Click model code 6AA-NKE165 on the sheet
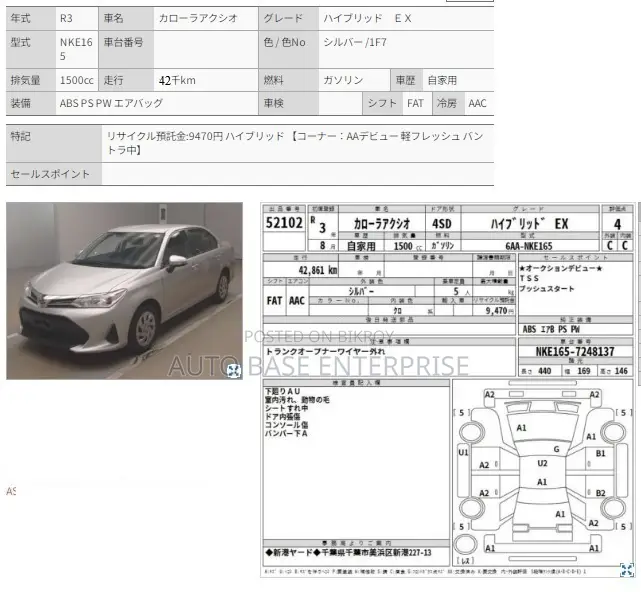The height and width of the screenshot is (592, 641). (529, 246)
